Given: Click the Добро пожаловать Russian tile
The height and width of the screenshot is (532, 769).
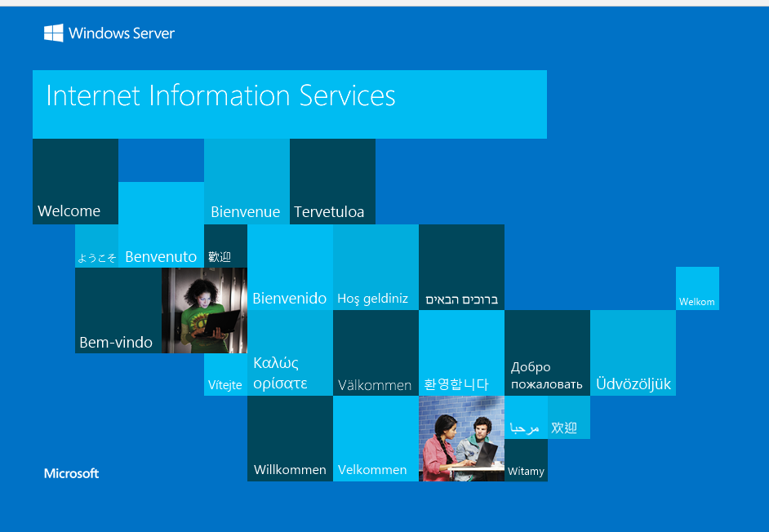Looking at the screenshot, I should click(547, 353).
